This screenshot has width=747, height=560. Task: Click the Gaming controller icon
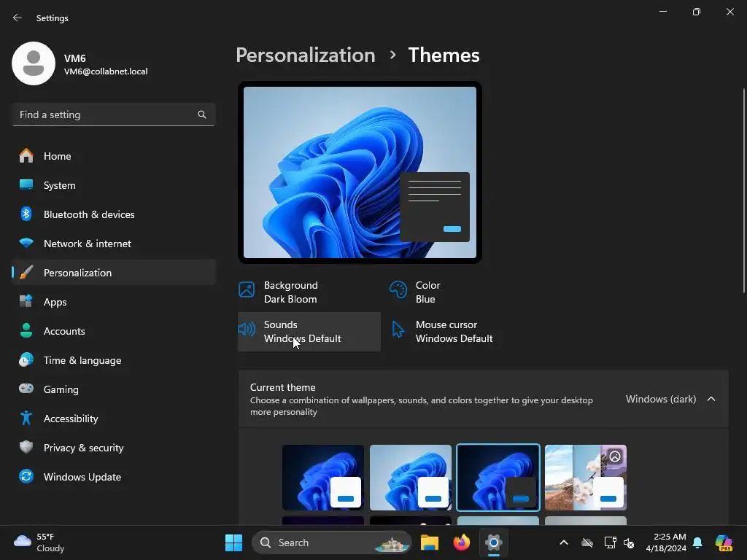coord(26,389)
